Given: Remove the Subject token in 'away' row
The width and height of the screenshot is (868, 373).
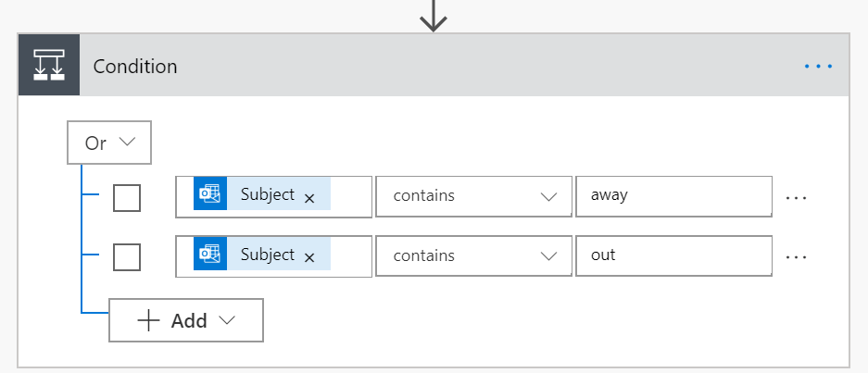Looking at the screenshot, I should (x=309, y=198).
